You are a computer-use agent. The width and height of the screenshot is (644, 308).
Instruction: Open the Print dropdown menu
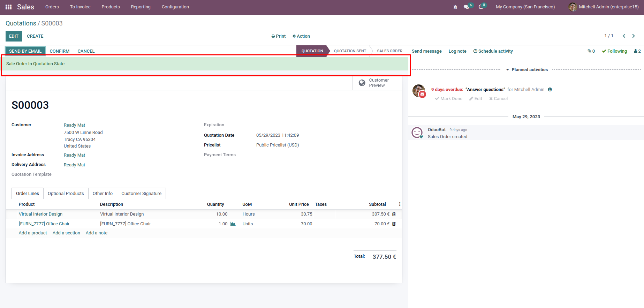[x=278, y=36]
